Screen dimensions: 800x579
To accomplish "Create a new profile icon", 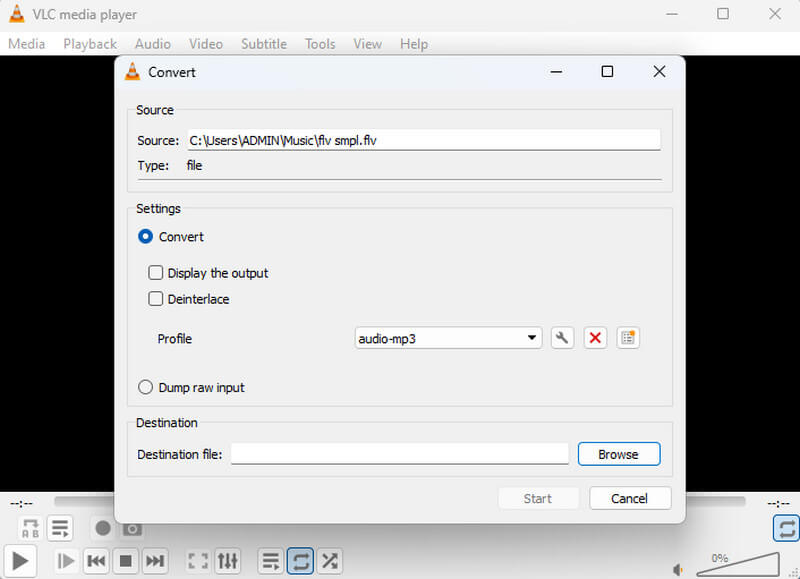I will [628, 338].
